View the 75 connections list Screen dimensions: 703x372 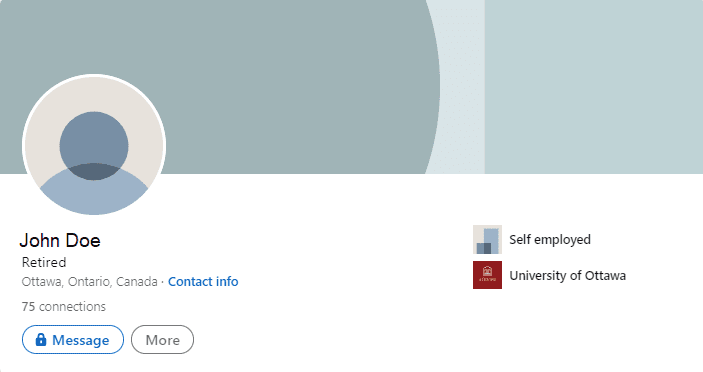coord(64,307)
